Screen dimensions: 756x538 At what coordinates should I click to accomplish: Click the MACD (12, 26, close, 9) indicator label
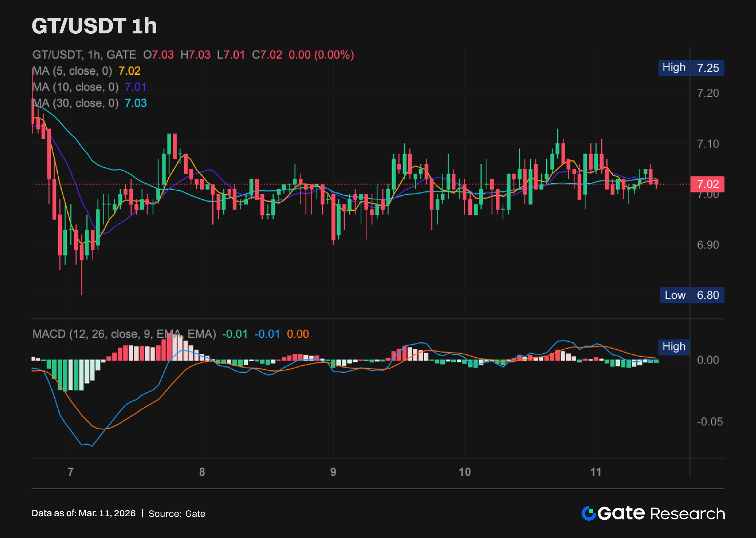click(x=124, y=334)
